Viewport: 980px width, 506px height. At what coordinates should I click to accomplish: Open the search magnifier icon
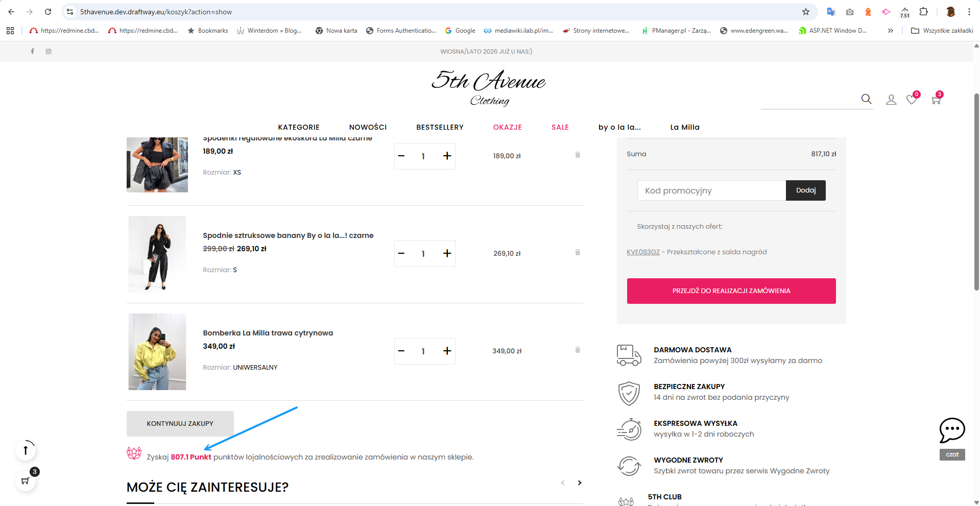[866, 99]
